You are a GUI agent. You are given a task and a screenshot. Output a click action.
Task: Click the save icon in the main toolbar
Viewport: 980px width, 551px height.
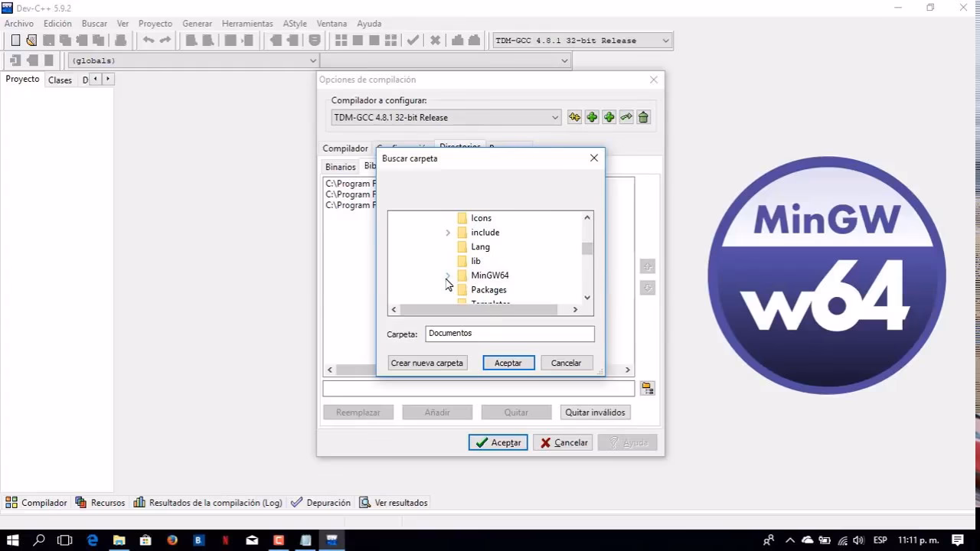tap(48, 40)
